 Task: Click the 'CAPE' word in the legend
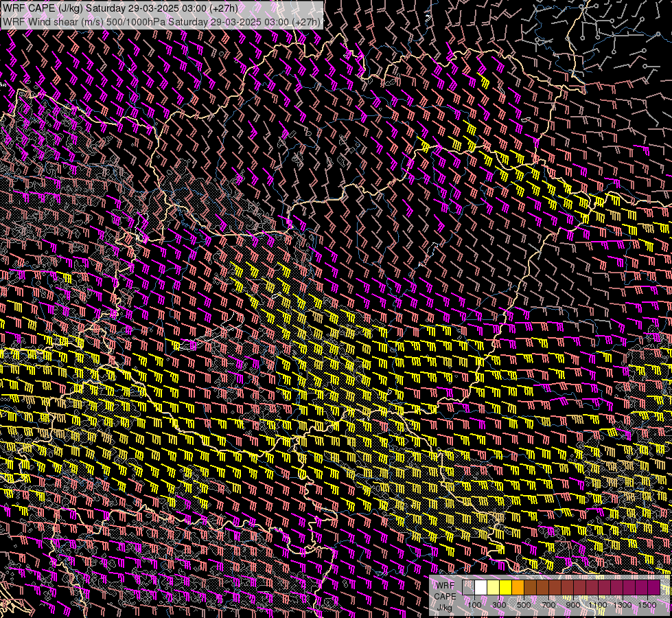pos(445,597)
